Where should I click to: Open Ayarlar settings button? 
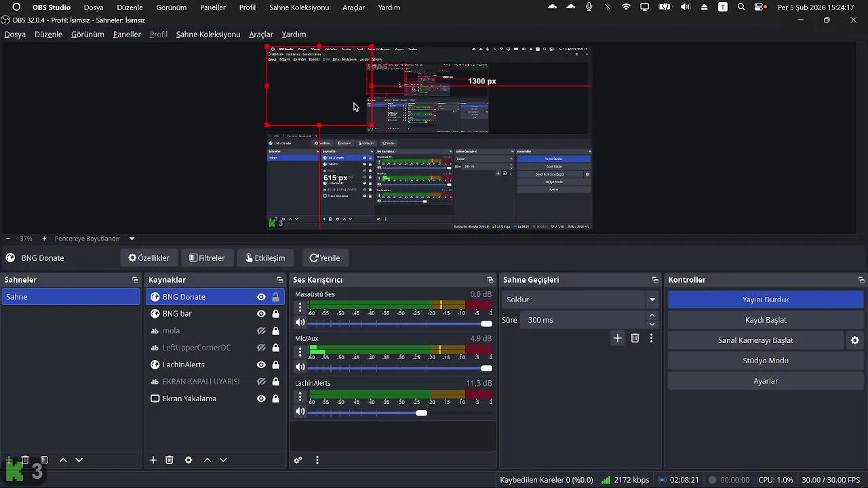point(766,381)
